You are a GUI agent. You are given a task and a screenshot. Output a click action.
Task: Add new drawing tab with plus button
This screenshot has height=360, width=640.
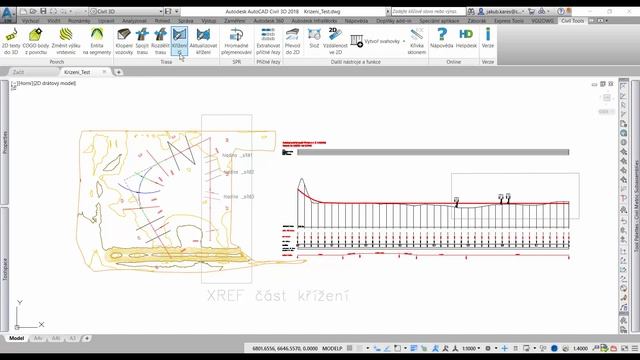(x=118, y=72)
